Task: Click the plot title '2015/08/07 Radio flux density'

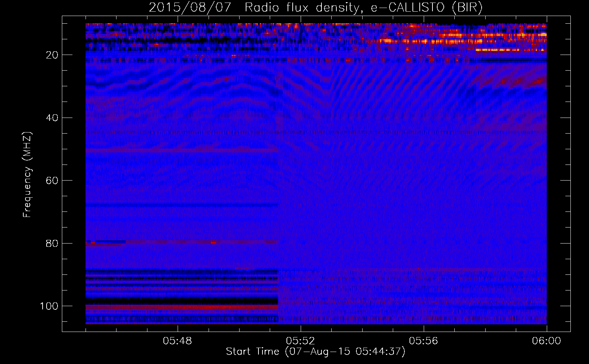Action: (x=316, y=8)
